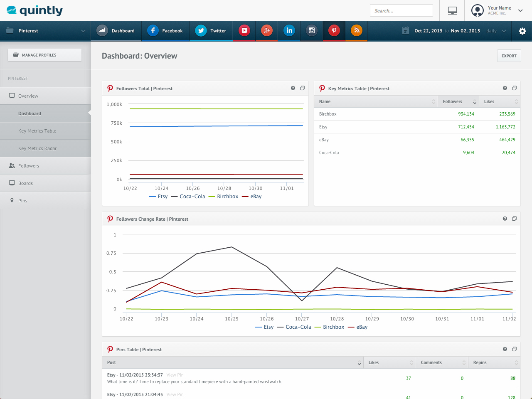Viewport: 532px width, 399px height.
Task: Toggle Coca-Cola series in Followers Total legend
Action: click(x=188, y=197)
